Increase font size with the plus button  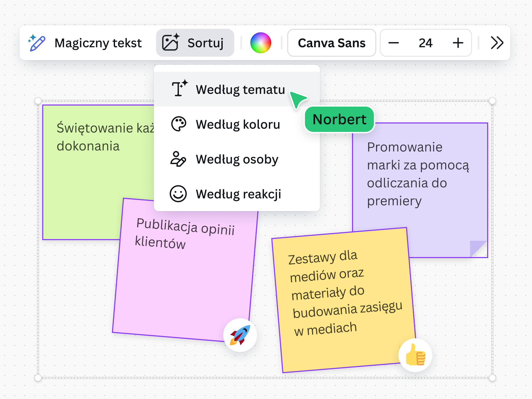click(x=458, y=43)
